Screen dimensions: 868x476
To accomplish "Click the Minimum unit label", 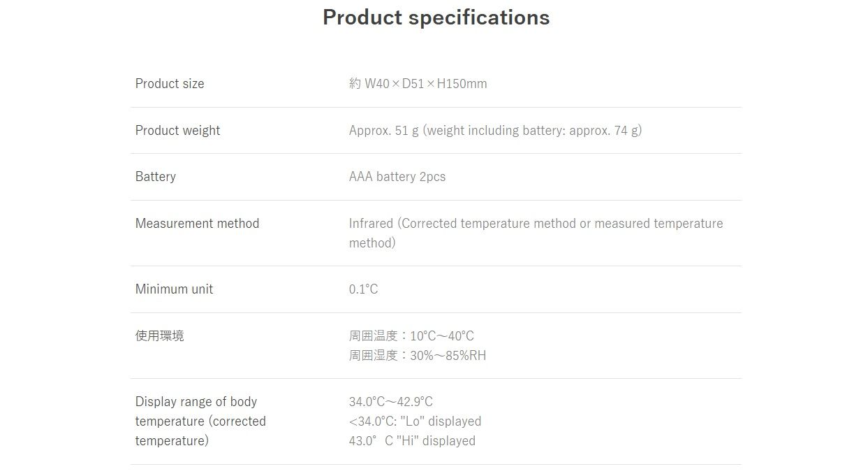I will coord(174,289).
